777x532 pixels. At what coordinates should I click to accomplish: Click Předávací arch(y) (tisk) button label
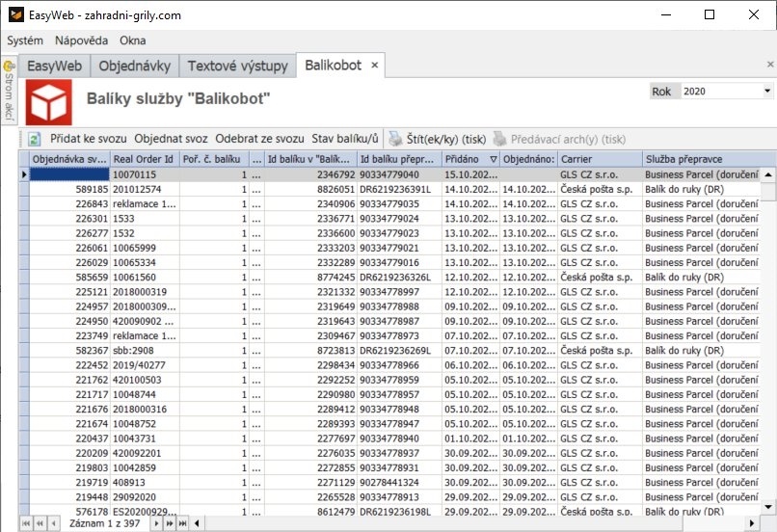(x=569, y=139)
